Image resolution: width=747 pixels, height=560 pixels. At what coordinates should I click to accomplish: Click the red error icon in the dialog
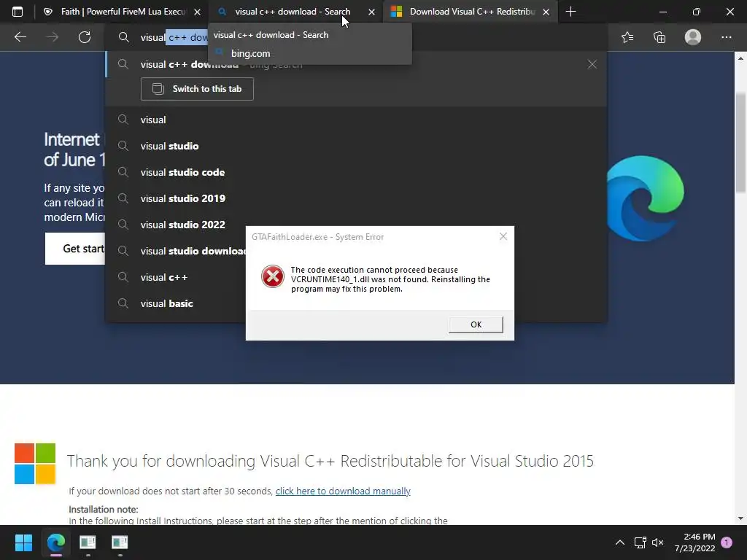coord(273,276)
